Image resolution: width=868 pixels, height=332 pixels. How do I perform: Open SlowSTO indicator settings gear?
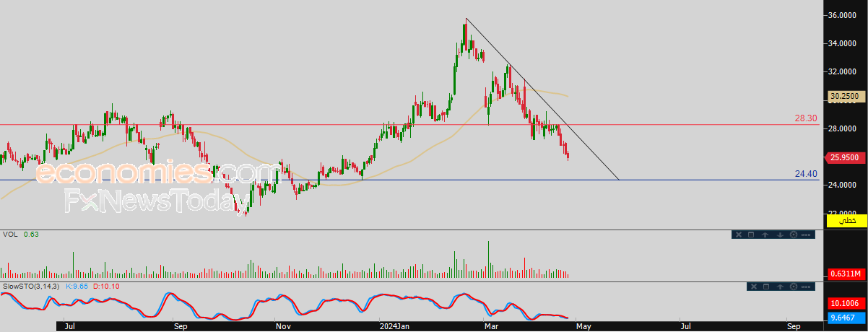794,287
